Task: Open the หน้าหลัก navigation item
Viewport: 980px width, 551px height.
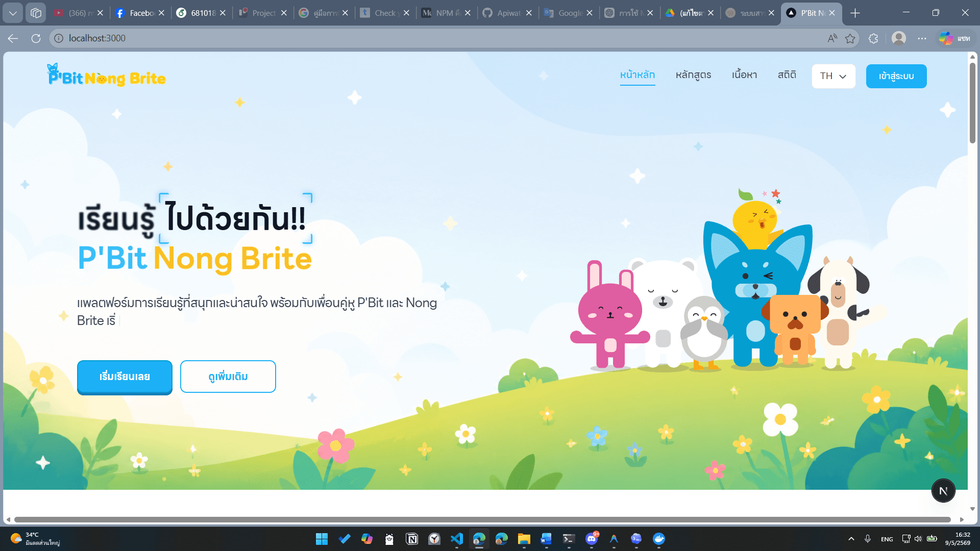Action: (638, 75)
